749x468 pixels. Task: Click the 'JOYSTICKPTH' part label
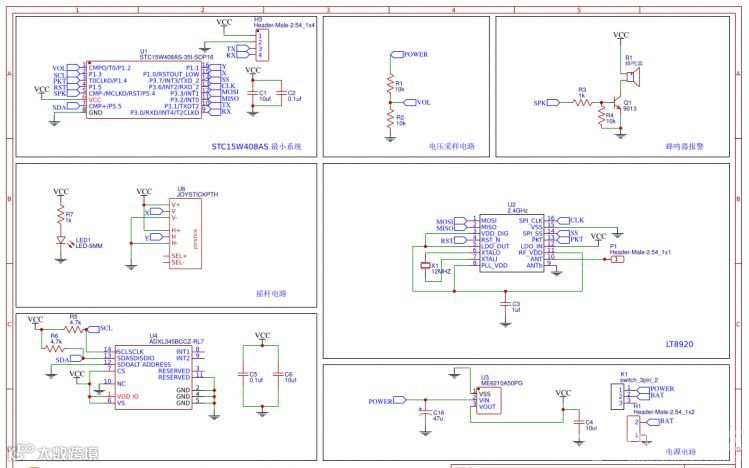[197, 194]
